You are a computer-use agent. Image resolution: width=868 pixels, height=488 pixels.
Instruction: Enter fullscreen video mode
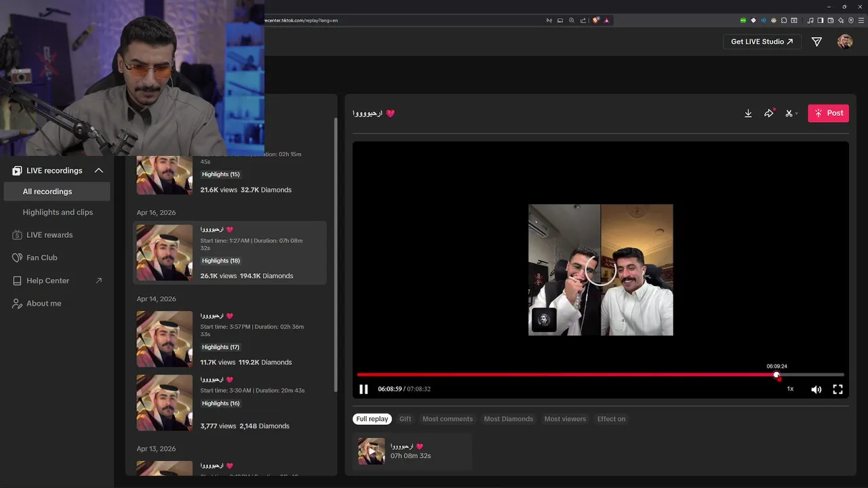click(x=837, y=389)
